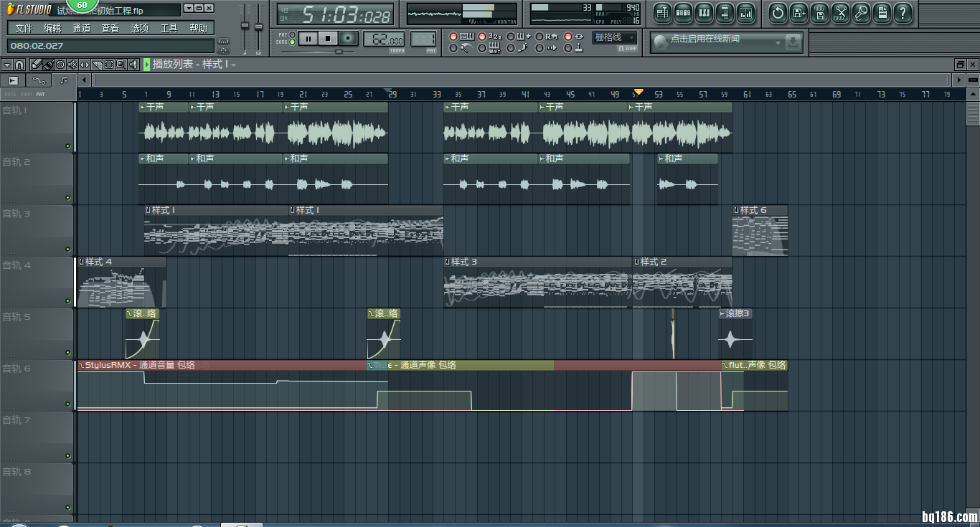Open online news panel dropdown arrow
Viewport: 980px width, 527px height.
coord(778,43)
